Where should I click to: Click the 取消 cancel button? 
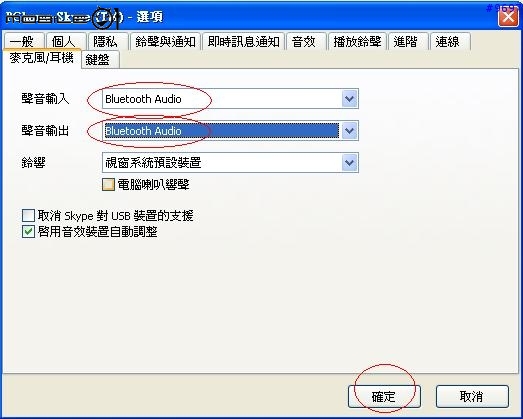coord(472,397)
